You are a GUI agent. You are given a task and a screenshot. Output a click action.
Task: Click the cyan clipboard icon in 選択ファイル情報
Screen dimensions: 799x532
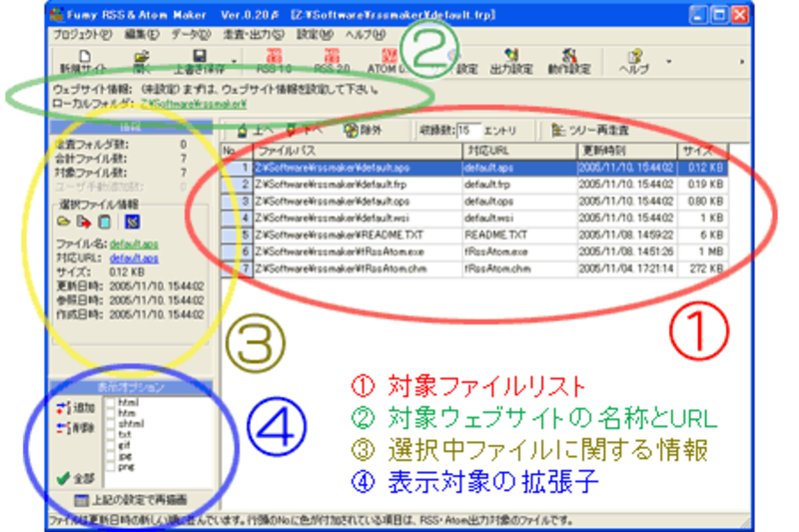point(105,222)
